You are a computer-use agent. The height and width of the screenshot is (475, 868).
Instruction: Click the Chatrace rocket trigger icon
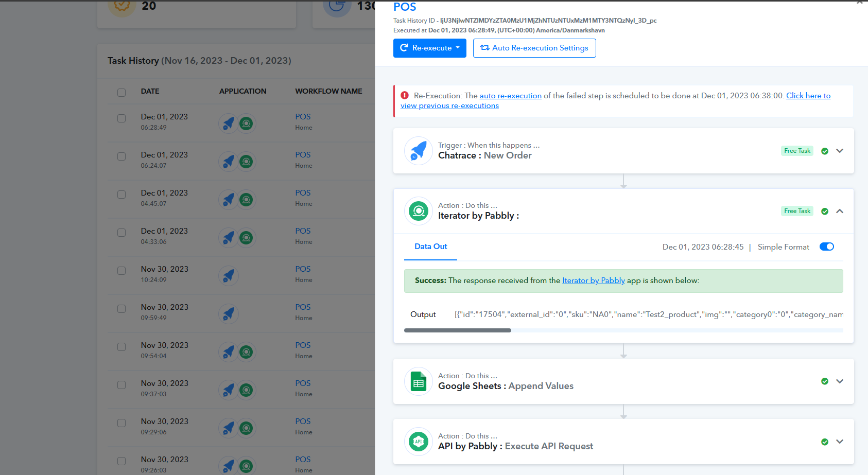point(419,151)
